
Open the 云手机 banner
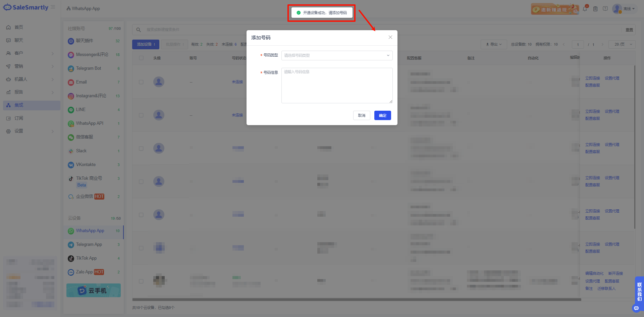(x=94, y=290)
